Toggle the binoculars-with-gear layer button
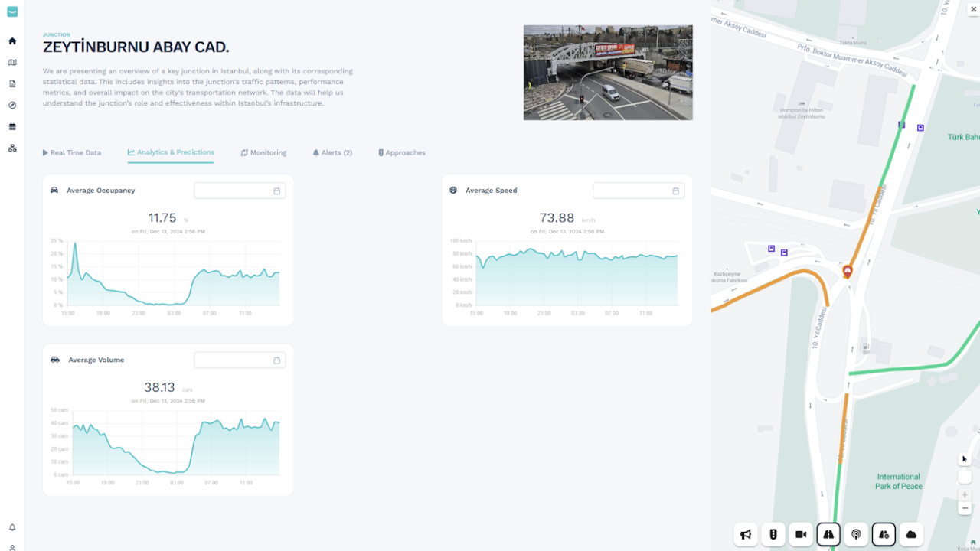Image resolution: width=980 pixels, height=551 pixels. [x=884, y=534]
